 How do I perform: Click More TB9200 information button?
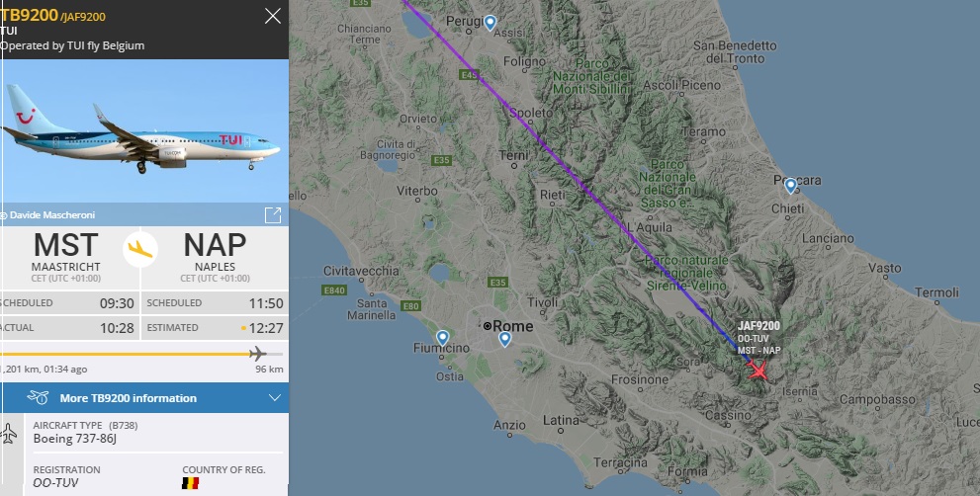[x=129, y=398]
